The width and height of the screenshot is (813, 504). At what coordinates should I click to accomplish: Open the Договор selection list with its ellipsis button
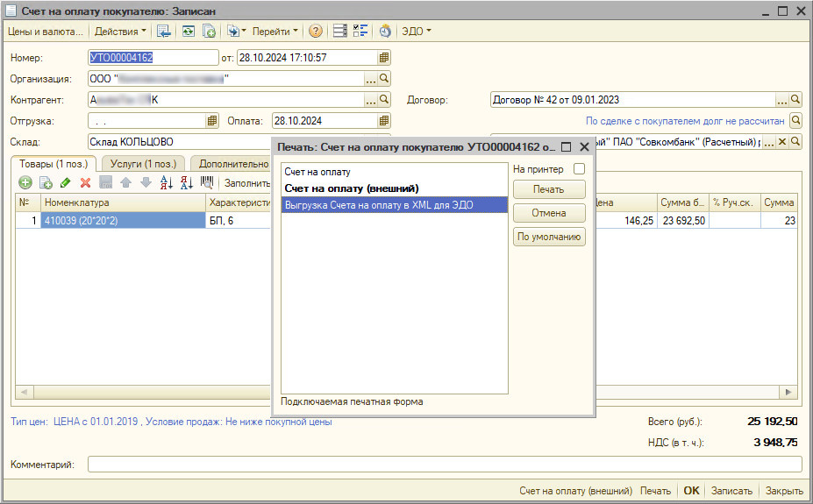(x=782, y=99)
